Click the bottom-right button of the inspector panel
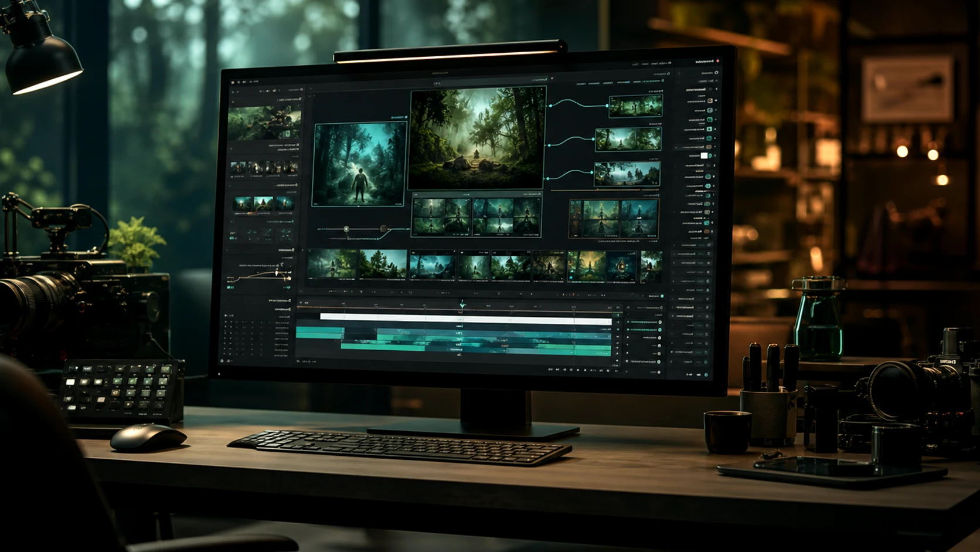Screen dimensions: 980x552 point(705,374)
